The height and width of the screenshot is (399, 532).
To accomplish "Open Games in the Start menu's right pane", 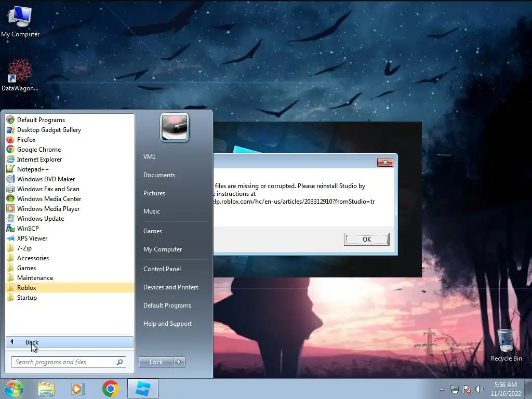I will tap(153, 231).
